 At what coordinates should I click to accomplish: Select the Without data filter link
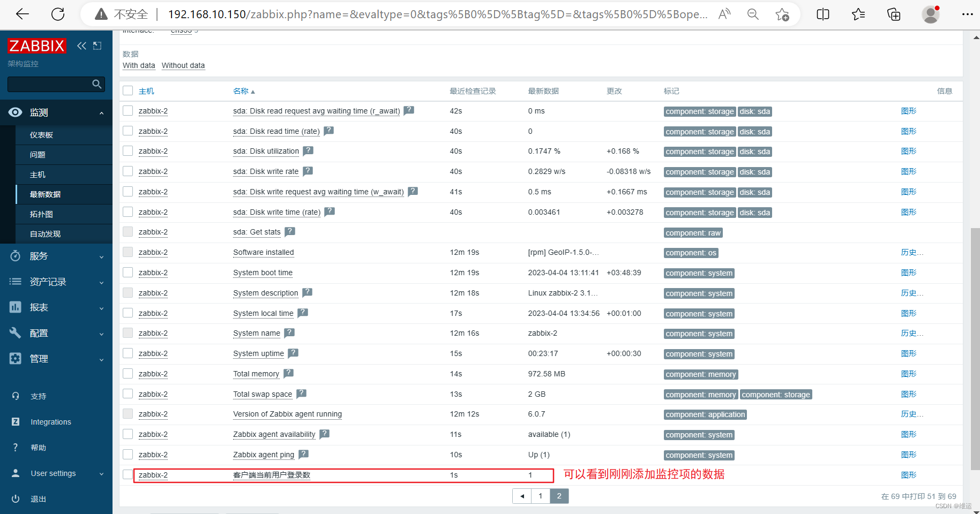(x=183, y=65)
